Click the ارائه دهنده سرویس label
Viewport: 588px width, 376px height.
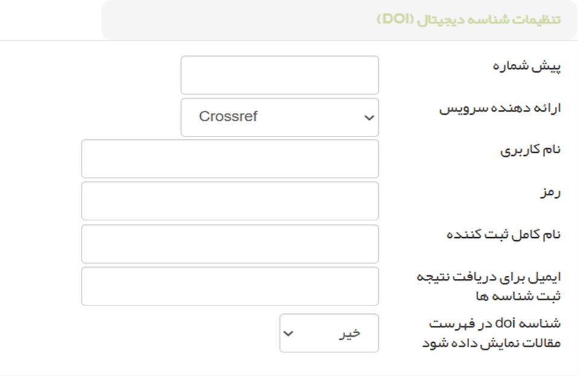tap(499, 108)
